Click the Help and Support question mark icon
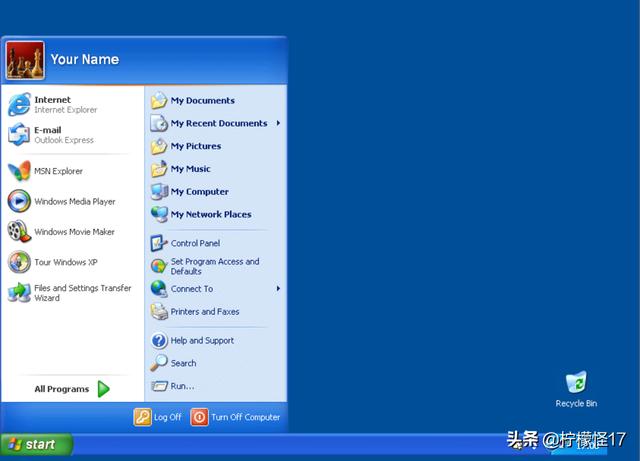 coord(159,341)
